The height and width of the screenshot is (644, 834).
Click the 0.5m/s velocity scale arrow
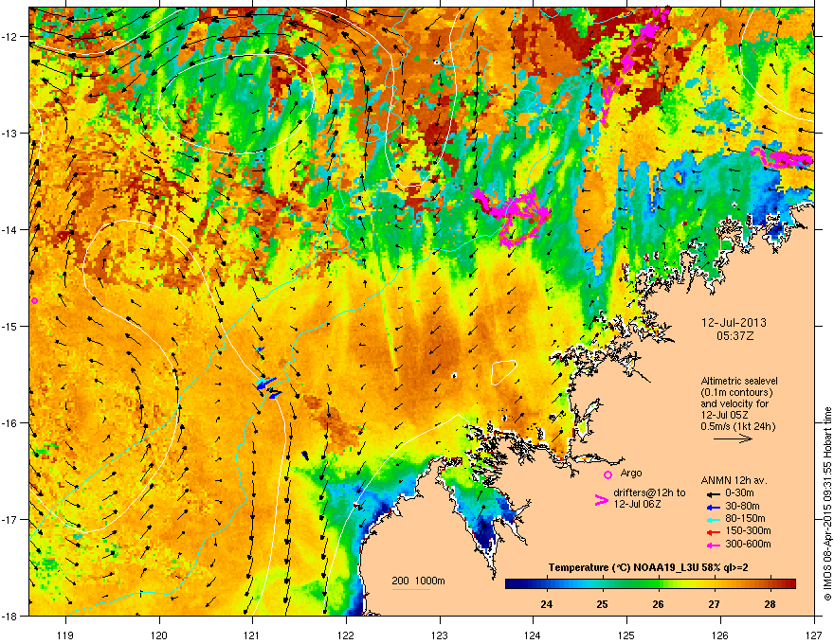pyautogui.click(x=733, y=438)
